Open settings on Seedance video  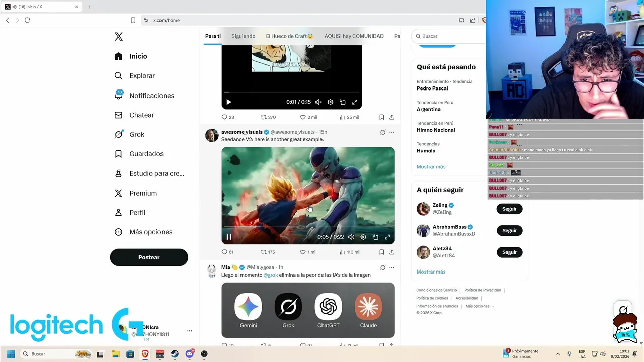click(363, 237)
